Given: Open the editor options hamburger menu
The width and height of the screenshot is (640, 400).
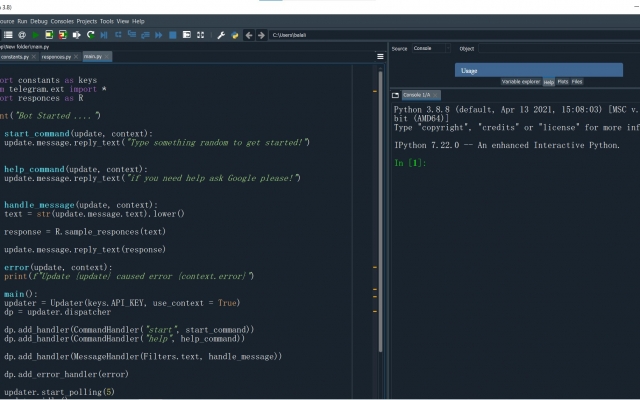Looking at the screenshot, I should pos(380,57).
